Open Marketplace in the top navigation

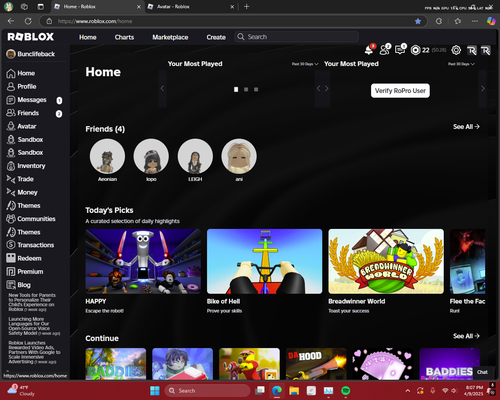click(170, 37)
